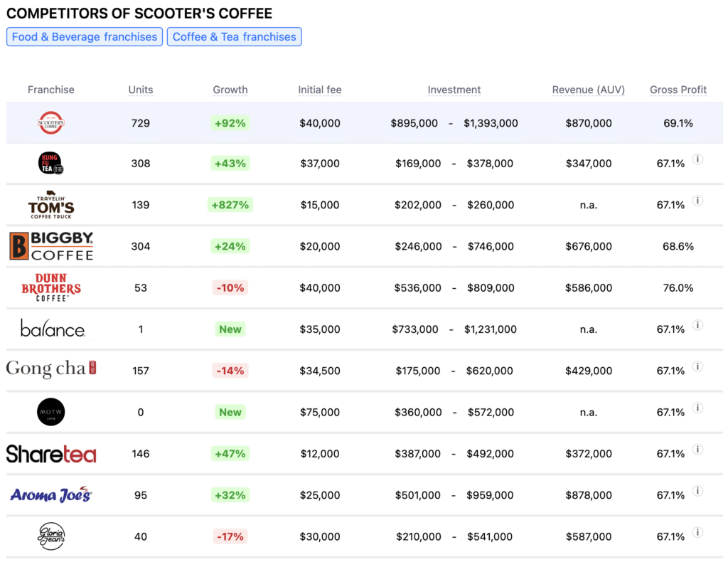Click info icon in MOTW row

click(697, 408)
